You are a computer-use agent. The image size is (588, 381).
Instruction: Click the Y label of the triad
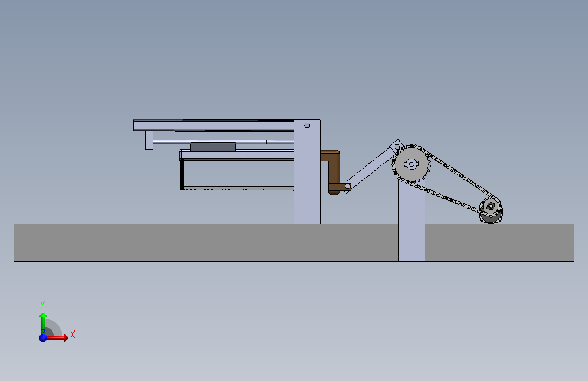tap(43, 304)
